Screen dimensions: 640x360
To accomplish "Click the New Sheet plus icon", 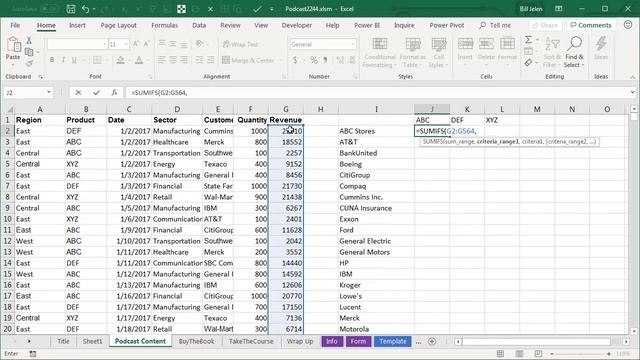I will [432, 341].
